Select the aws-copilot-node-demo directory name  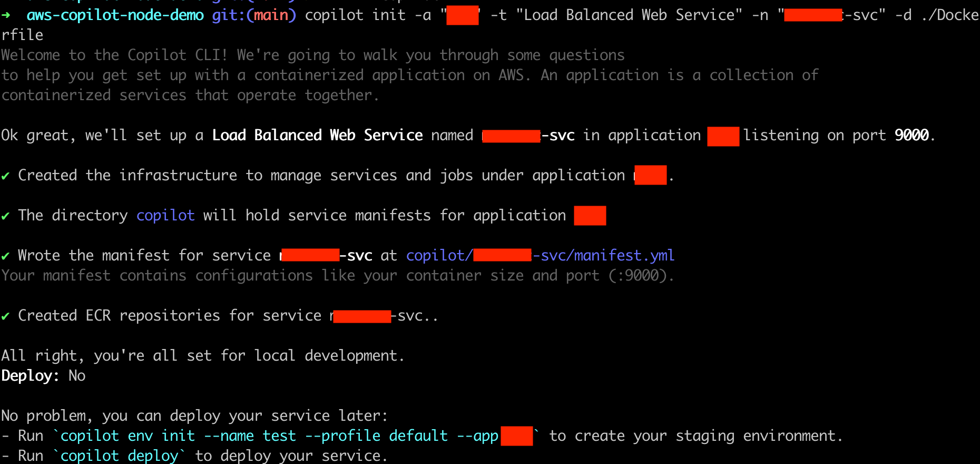point(115,15)
